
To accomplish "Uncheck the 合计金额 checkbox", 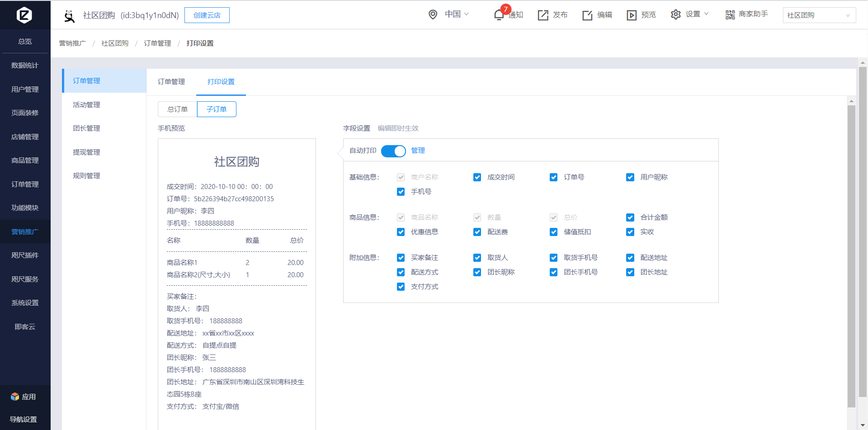I will [x=630, y=217].
